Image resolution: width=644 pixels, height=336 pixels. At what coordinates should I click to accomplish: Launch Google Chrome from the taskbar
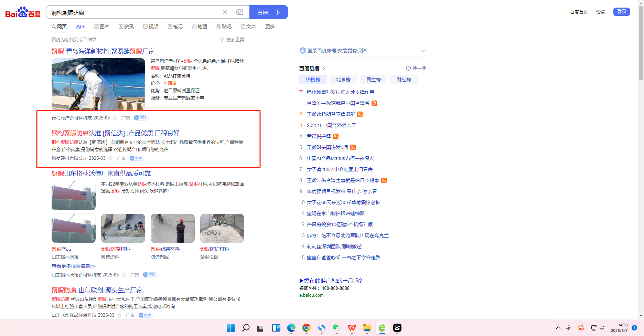click(x=306, y=328)
